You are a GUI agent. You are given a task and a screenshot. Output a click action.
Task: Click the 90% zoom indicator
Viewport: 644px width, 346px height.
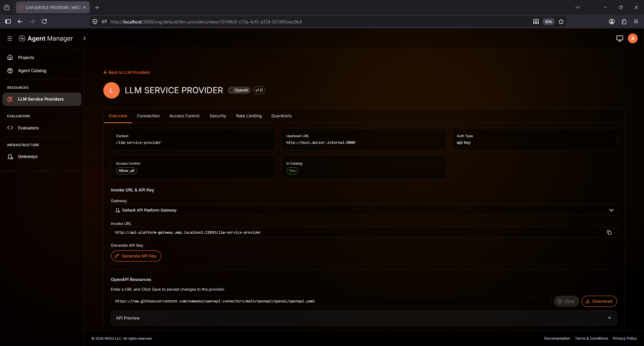[x=548, y=22]
